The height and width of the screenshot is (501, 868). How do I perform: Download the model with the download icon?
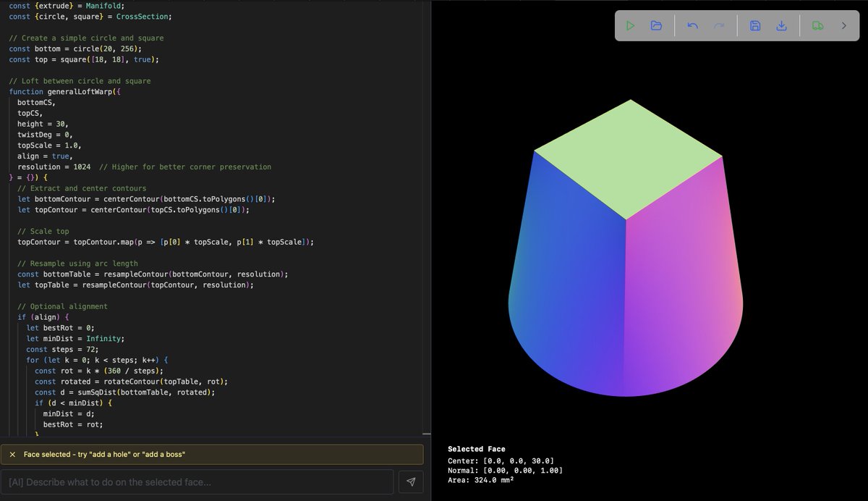781,26
